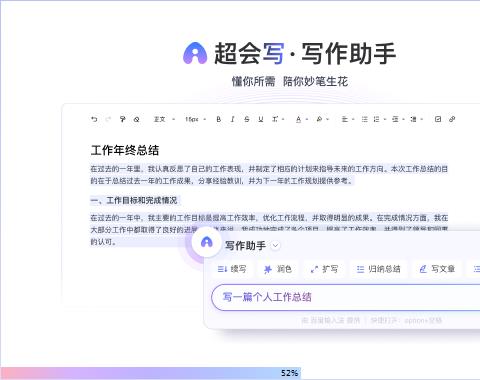Click the 续写 continue writing button

coord(232,269)
